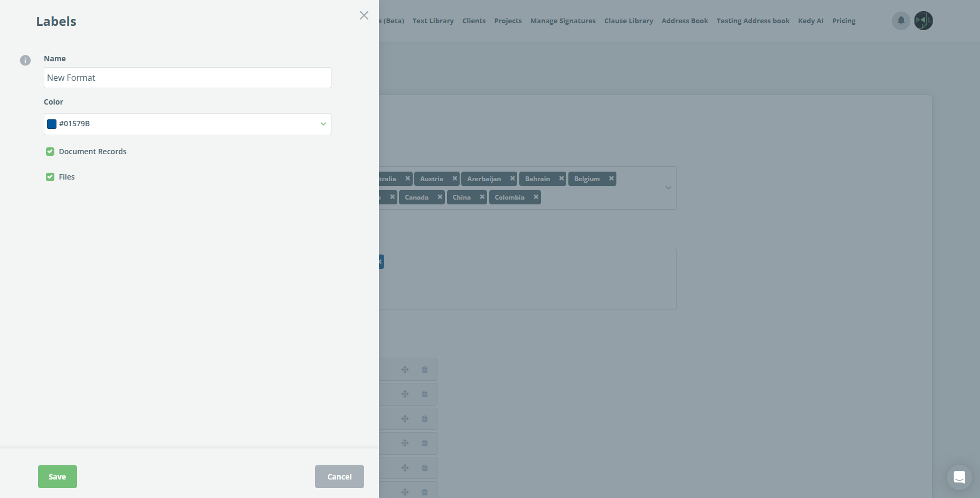
Task: Click the Austria tag text
Action: (432, 179)
